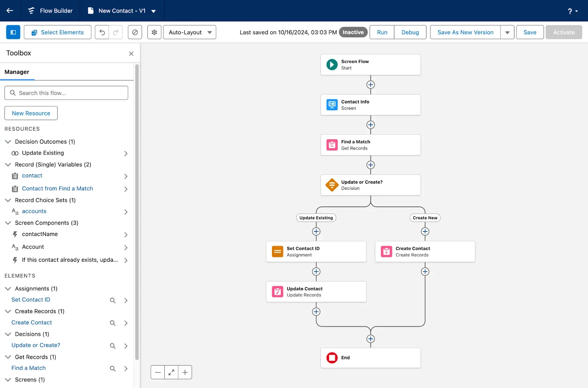This screenshot has width=588, height=388.
Task: Collapse Screen Components section
Action: pyautogui.click(x=8, y=223)
